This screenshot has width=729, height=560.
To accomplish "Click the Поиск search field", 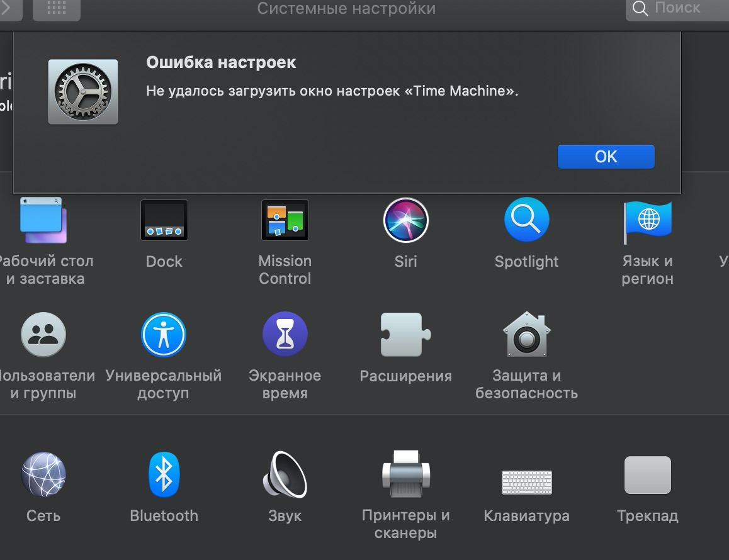I will 677,8.
